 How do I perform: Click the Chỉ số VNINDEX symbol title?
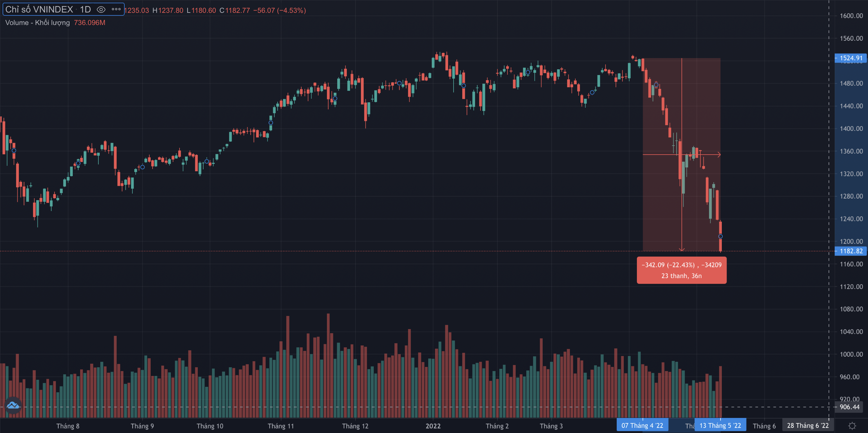39,9
